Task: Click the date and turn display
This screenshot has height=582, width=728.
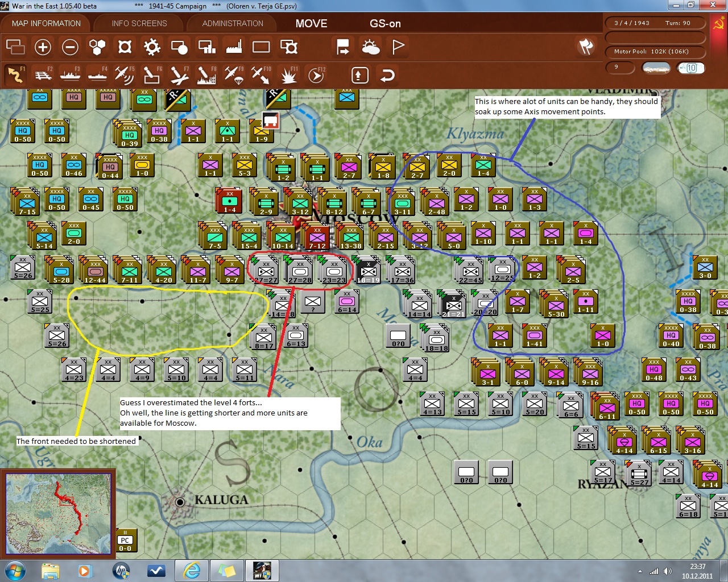Action: click(655, 23)
